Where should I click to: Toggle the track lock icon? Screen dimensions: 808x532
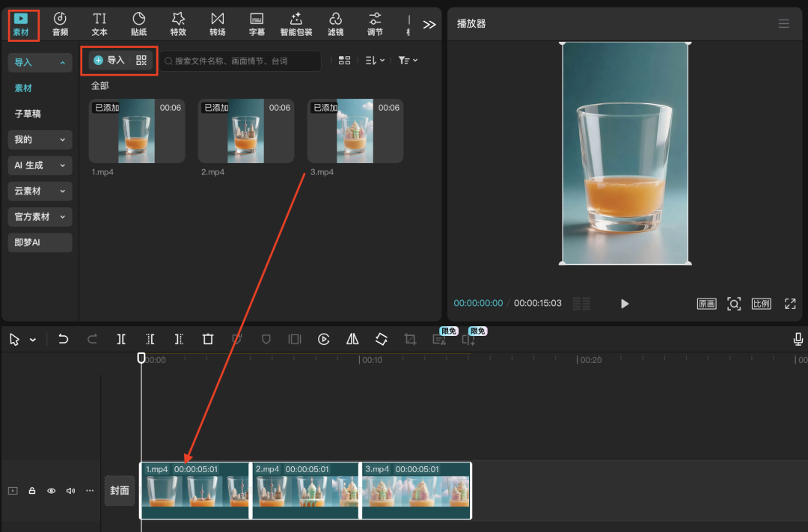(32, 491)
